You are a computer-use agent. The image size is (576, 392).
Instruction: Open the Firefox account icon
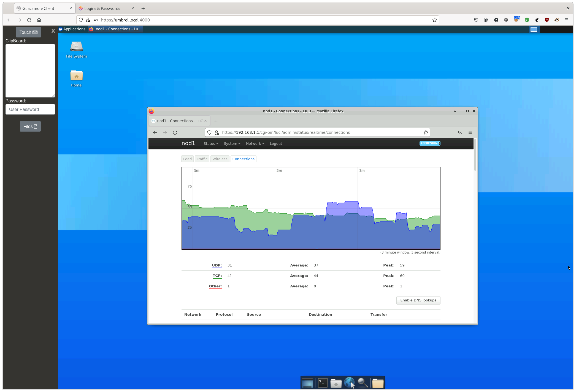(496, 20)
